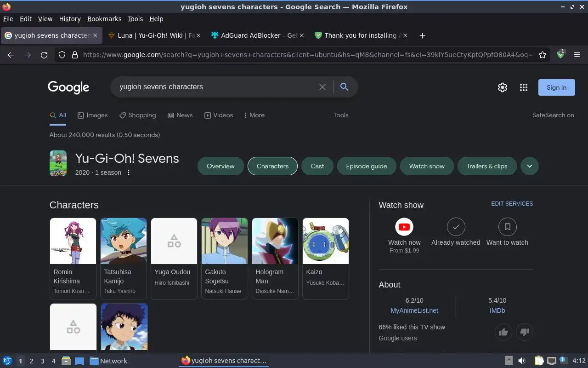
Task: Close the 'yugioh sevens characters' tab
Action: pyautogui.click(x=95, y=35)
